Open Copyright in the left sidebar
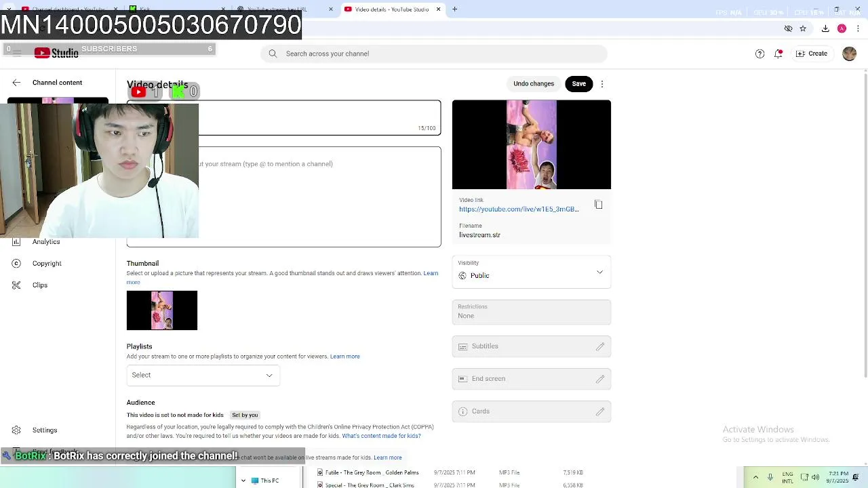The image size is (868, 488). point(47,264)
